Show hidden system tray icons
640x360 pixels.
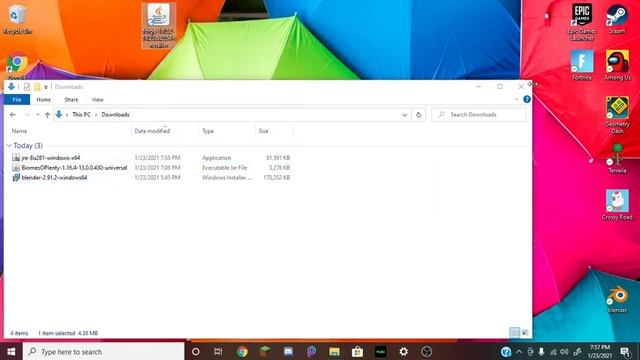pyautogui.click(x=519, y=351)
